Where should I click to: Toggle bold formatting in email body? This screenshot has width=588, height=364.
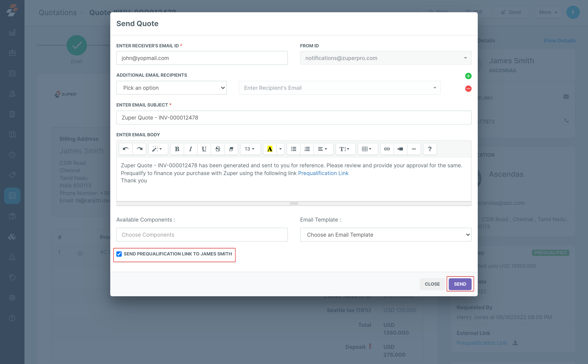pos(177,149)
